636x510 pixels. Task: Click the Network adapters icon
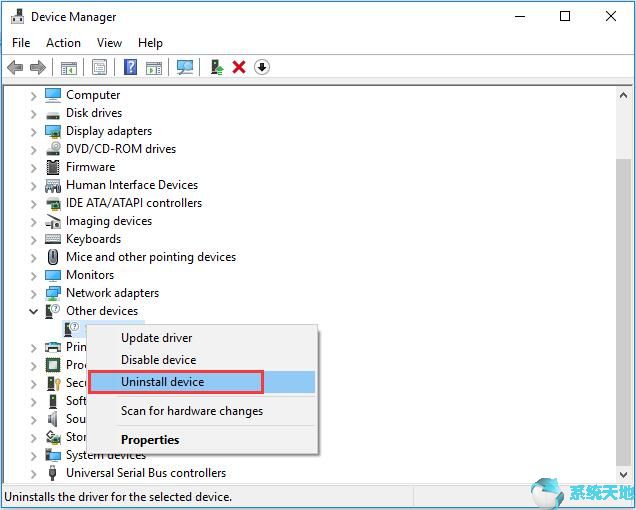click(53, 293)
